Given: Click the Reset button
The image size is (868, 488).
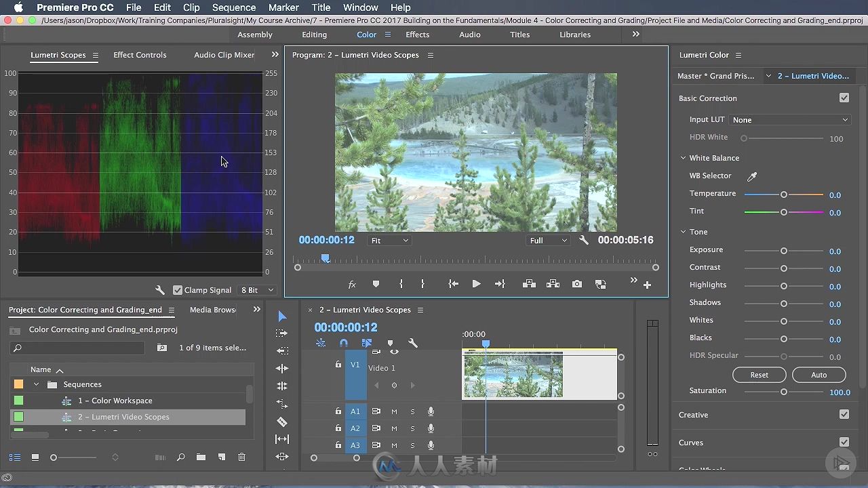Looking at the screenshot, I should (759, 375).
